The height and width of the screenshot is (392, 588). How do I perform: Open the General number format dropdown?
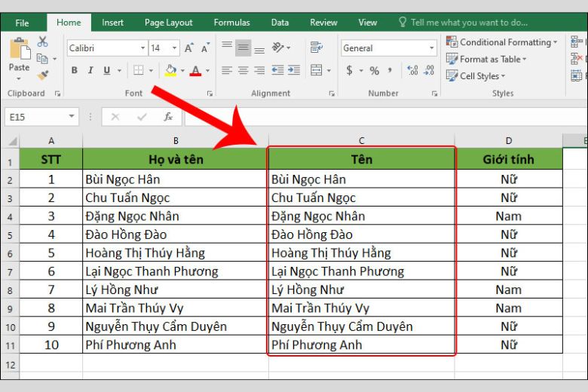tap(432, 48)
